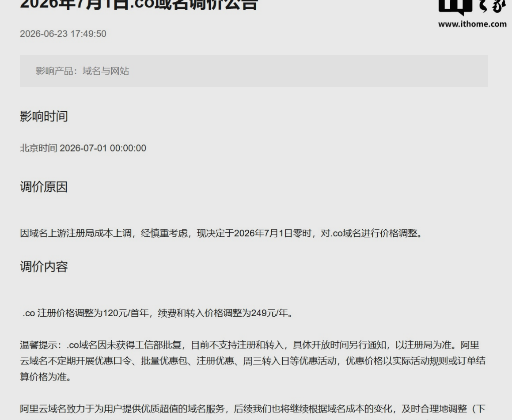This screenshot has height=420, width=512.
Task: Open the www.ithome.com link text
Action: coord(472,24)
